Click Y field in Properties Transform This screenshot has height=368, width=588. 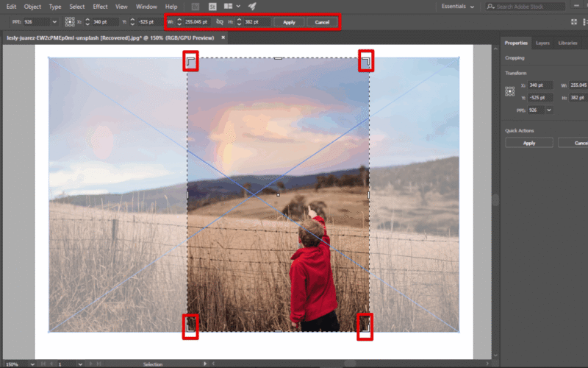[x=540, y=98]
